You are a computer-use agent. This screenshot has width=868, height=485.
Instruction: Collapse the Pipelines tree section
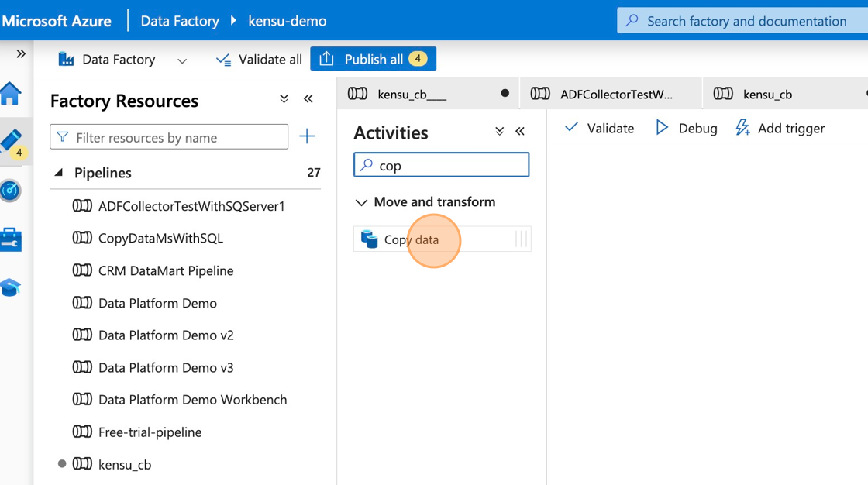[59, 173]
